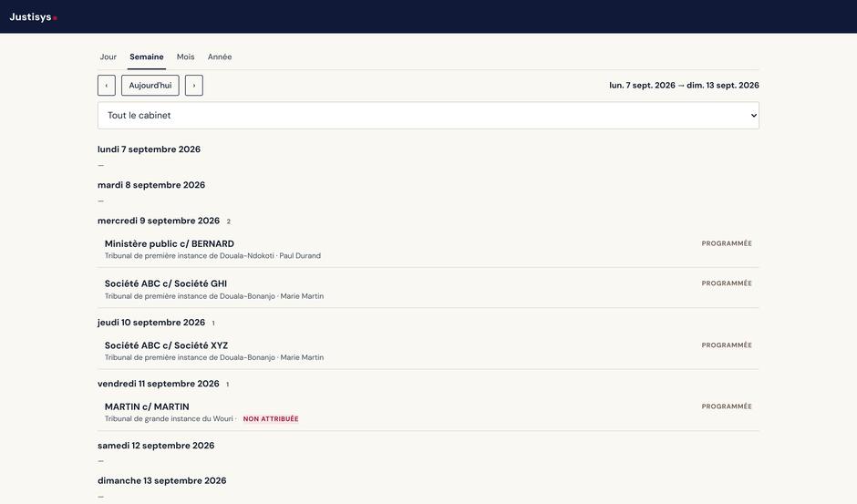857x504 pixels.
Task: Select the Semaine tab
Action: pyautogui.click(x=147, y=57)
